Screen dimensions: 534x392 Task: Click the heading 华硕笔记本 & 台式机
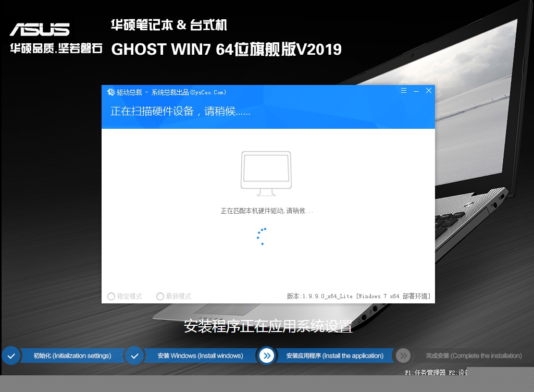point(169,25)
